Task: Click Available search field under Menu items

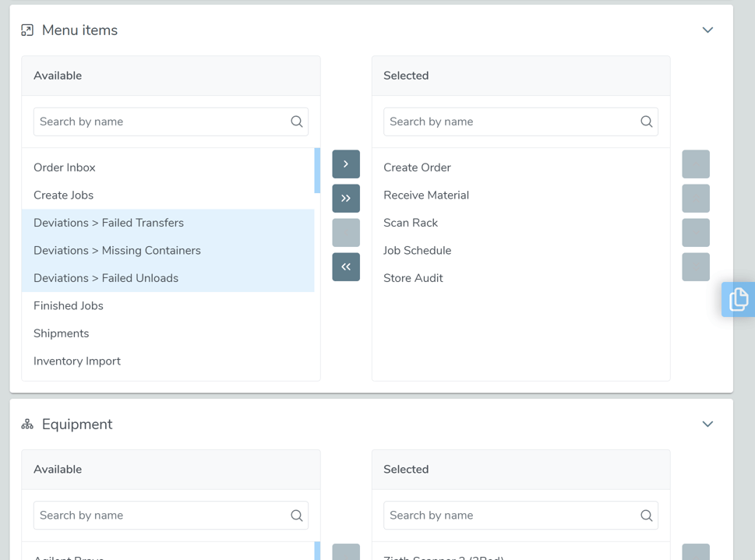Action: pos(171,122)
